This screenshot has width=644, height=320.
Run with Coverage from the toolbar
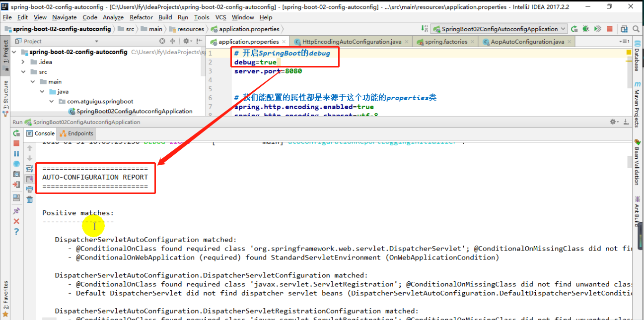click(598, 29)
